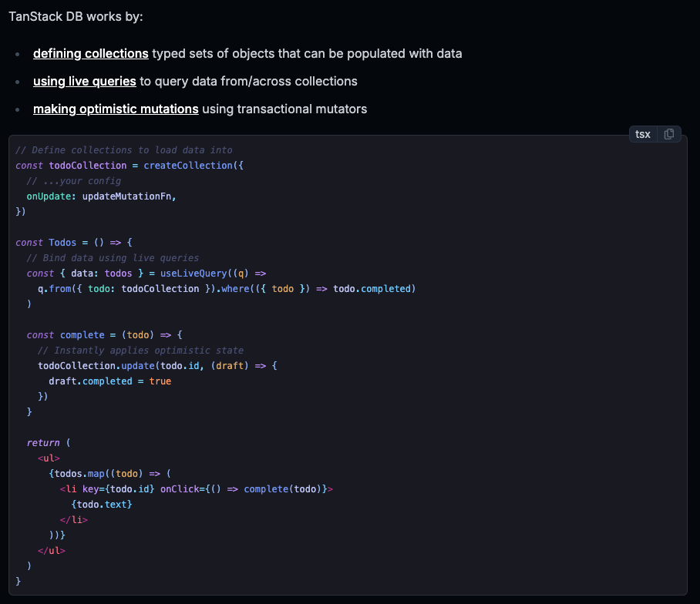Open the defining collections link

coord(91,53)
